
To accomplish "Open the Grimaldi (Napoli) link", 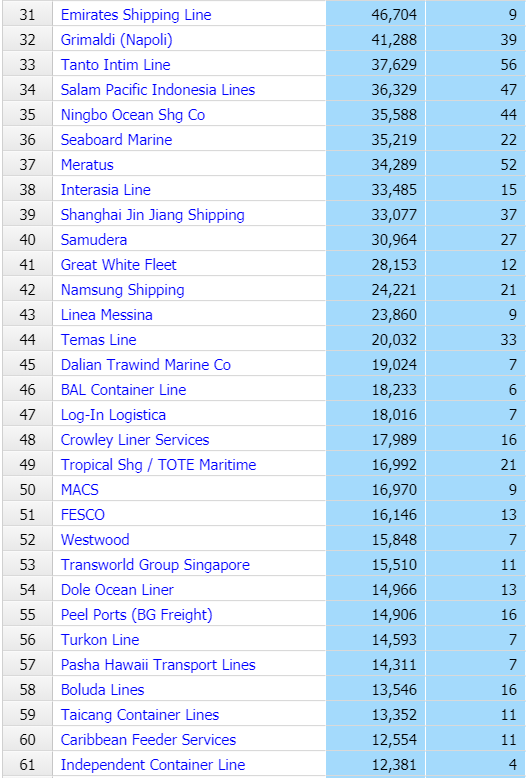I will point(117,40).
